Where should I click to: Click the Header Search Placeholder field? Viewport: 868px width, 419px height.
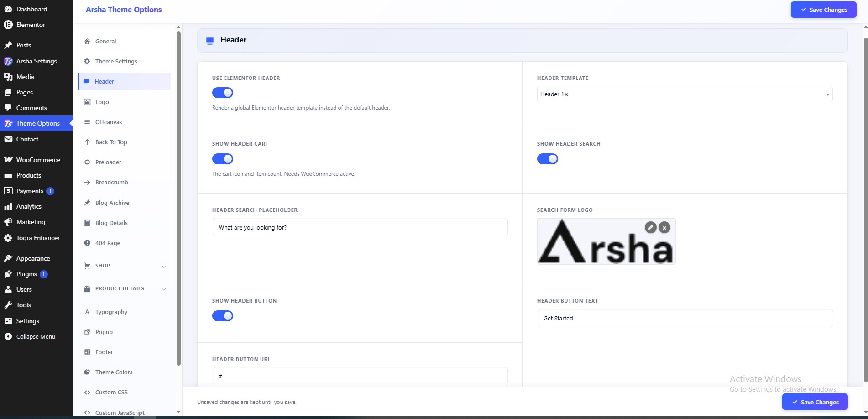coord(360,227)
